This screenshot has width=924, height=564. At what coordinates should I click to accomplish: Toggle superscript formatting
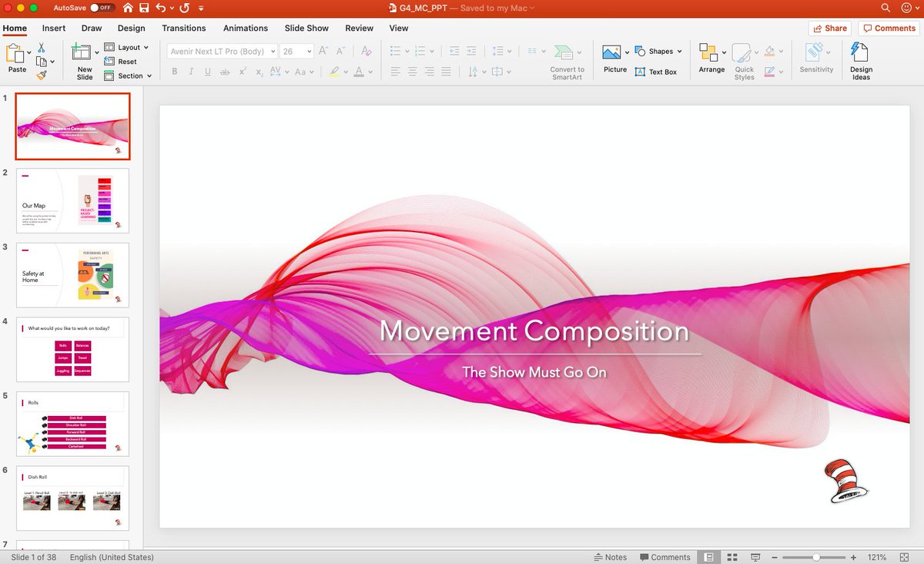(x=242, y=72)
